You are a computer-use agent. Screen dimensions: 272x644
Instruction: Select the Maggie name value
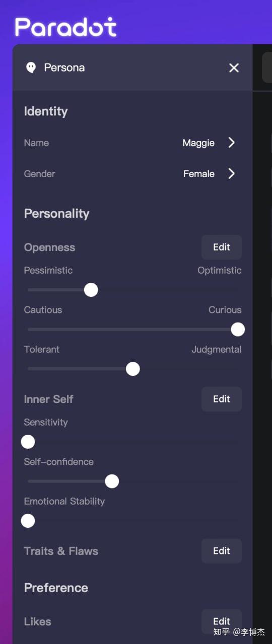(198, 143)
